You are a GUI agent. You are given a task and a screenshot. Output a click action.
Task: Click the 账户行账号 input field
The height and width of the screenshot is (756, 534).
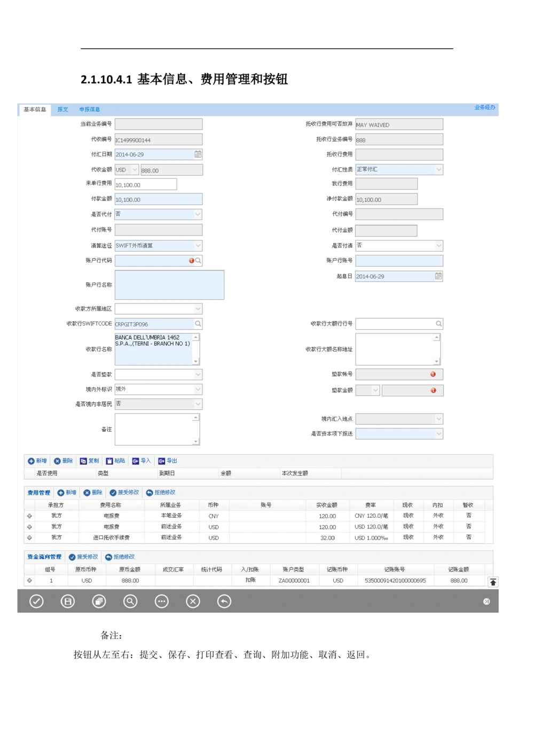click(x=399, y=261)
